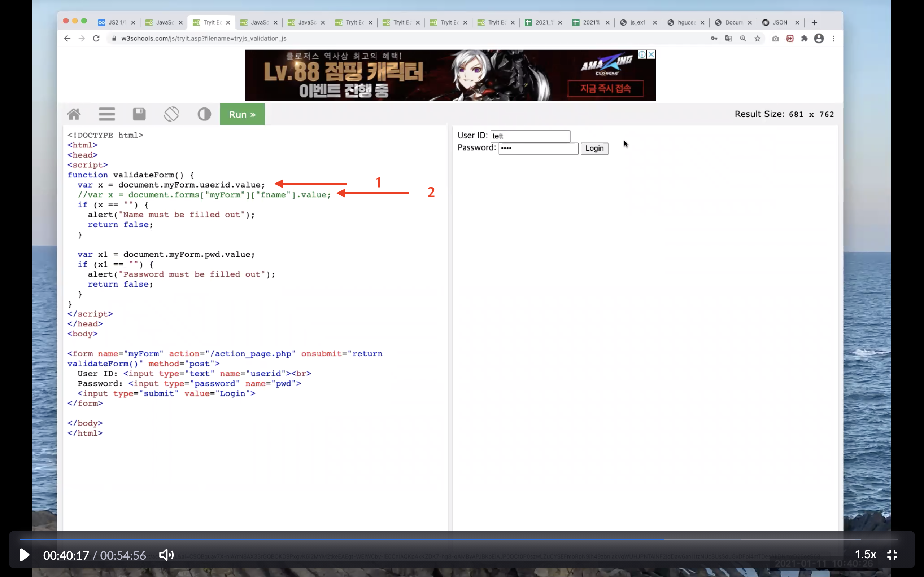Toggle the dark theme contrast icon
Screen dimensions: 924x577
click(x=204, y=114)
